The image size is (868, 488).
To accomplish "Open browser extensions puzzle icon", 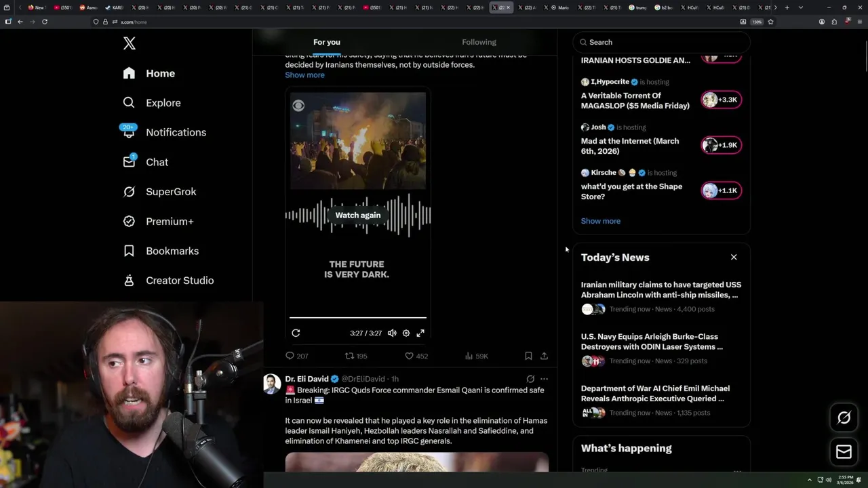I will 834,22.
